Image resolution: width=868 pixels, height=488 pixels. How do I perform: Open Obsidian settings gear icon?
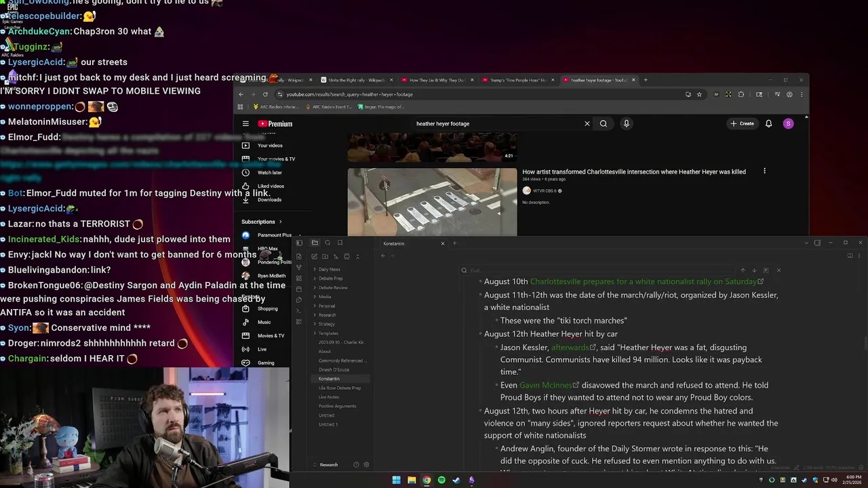coord(366,465)
